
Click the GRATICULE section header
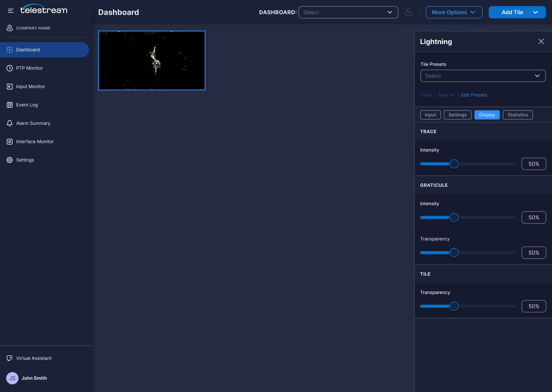coord(434,185)
